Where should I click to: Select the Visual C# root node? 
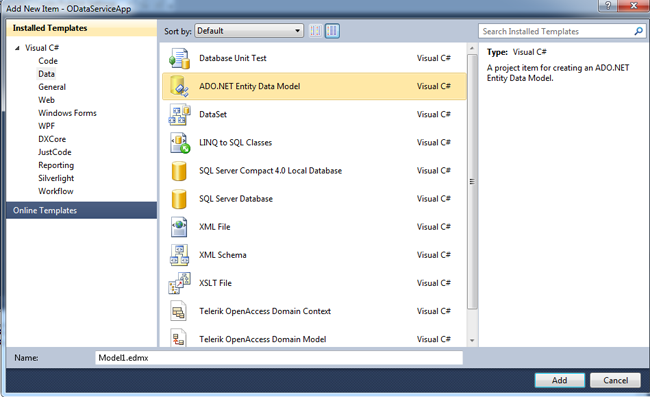pyautogui.click(x=42, y=48)
